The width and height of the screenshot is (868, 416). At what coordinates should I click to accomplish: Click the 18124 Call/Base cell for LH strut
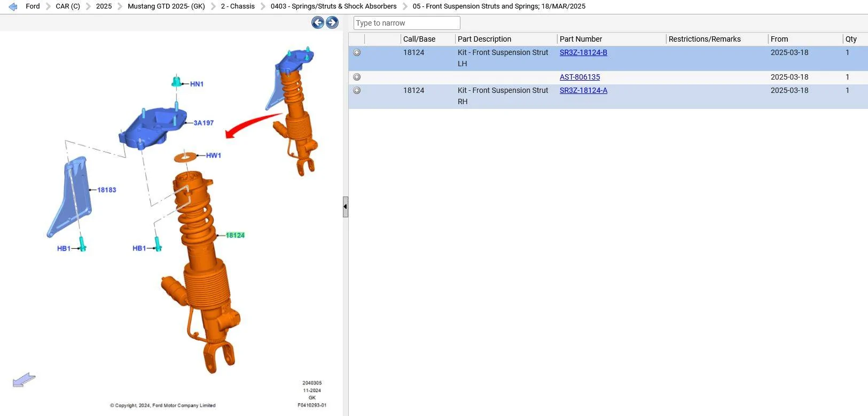click(x=413, y=52)
